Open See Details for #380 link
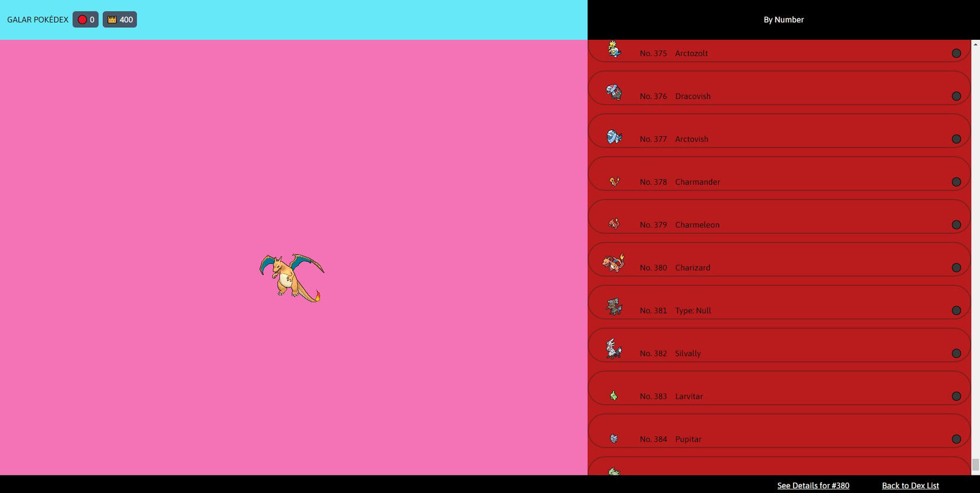The height and width of the screenshot is (493, 980). click(812, 485)
